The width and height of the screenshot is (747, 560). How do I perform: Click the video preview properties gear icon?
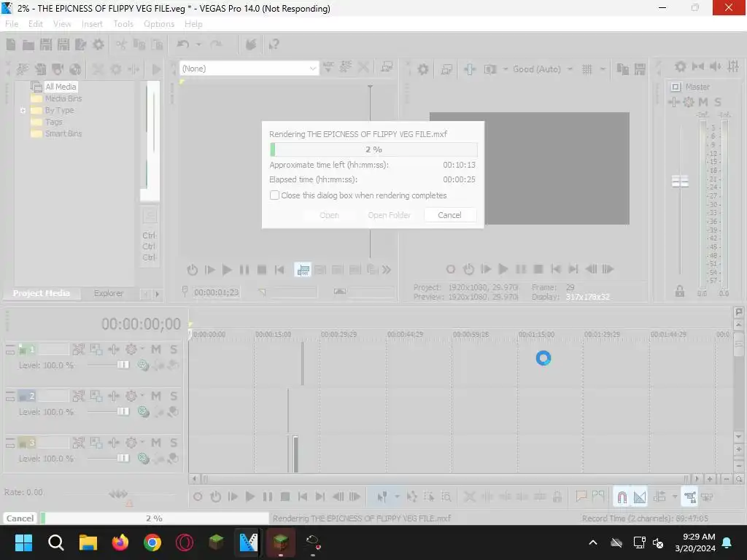click(423, 69)
